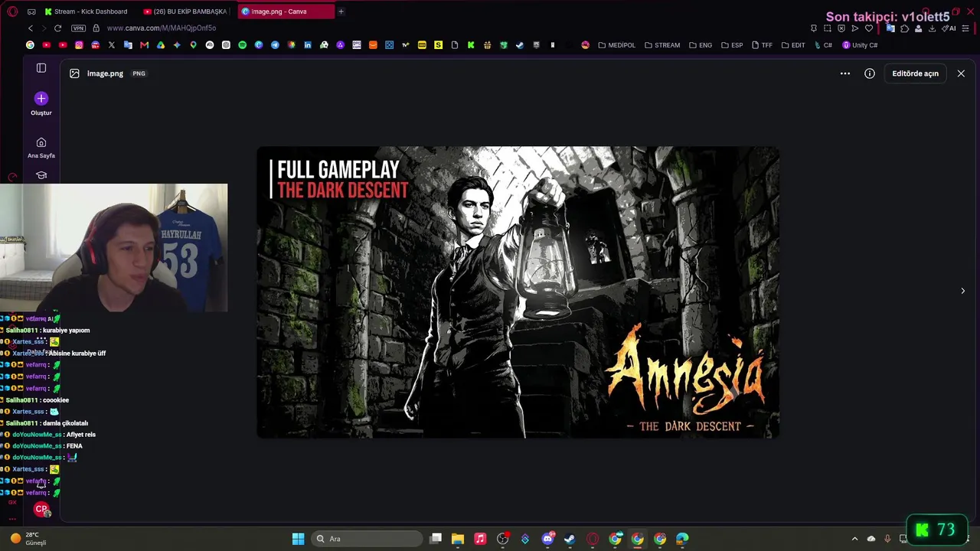Viewport: 980px width, 551px height.
Task: Click the Opera menu logo
Action: [x=12, y=11]
